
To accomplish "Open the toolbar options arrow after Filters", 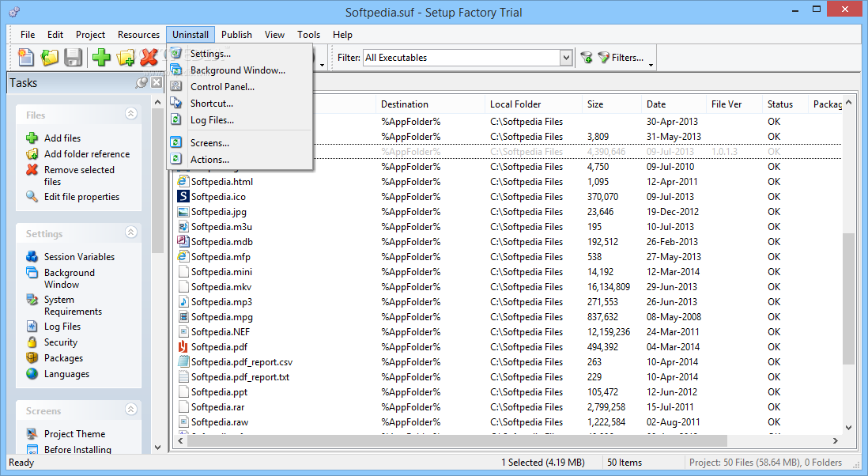I will (x=651, y=65).
